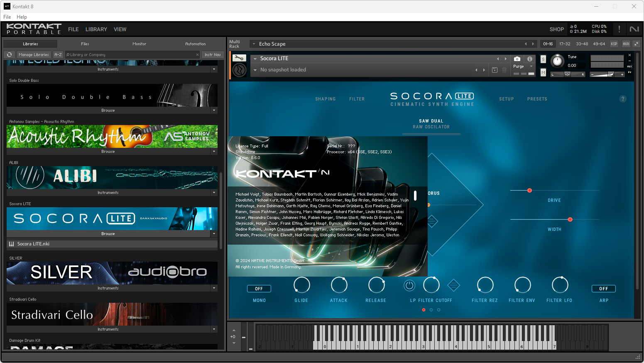The width and height of the screenshot is (644, 363).
Task: Mute the Socora LITE instrument
Action: [x=543, y=73]
